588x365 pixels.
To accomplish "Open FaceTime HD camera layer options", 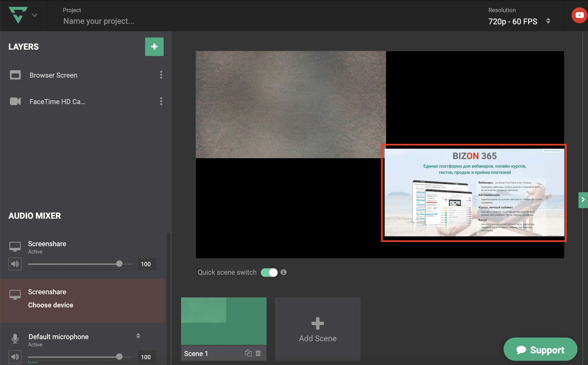I will (161, 101).
